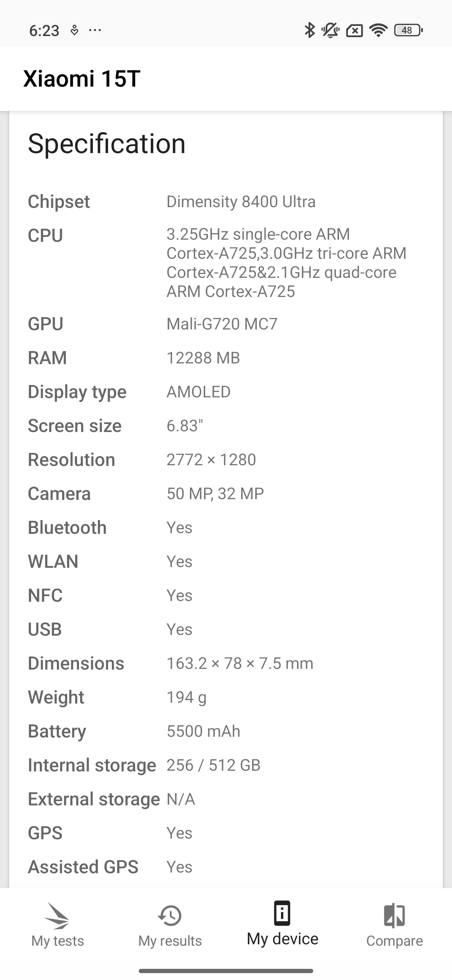Tap the no-SIM indicator icon
The image size is (452, 980).
(x=354, y=30)
